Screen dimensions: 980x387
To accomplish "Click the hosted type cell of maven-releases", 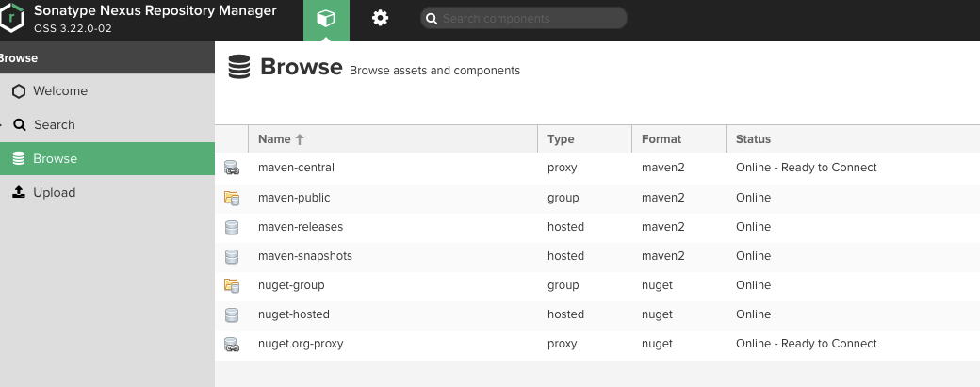I will click(565, 227).
